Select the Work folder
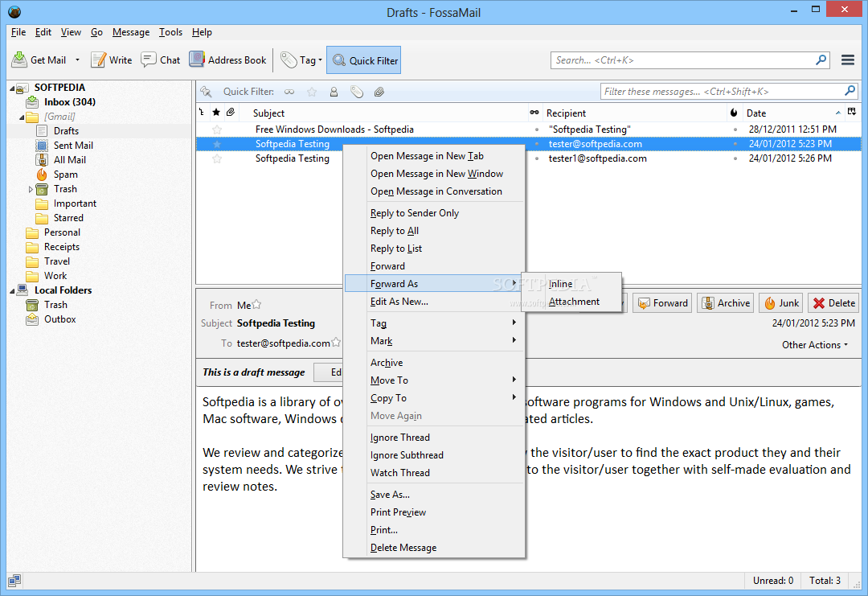Image resolution: width=868 pixels, height=596 pixels. tap(55, 275)
